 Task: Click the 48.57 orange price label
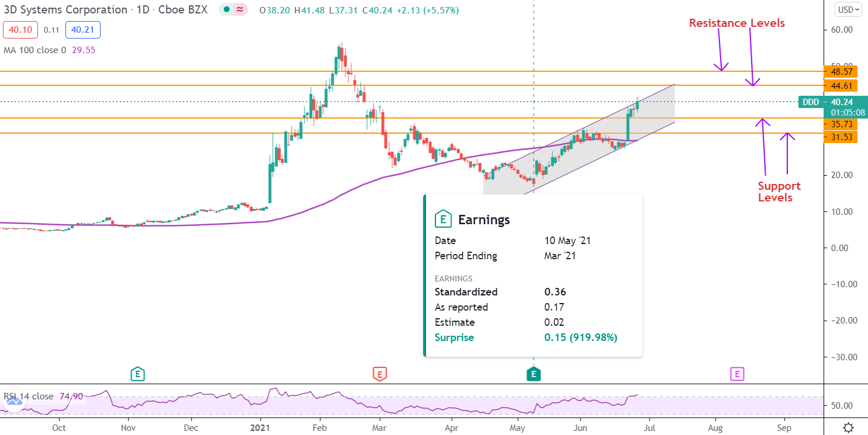(x=840, y=71)
